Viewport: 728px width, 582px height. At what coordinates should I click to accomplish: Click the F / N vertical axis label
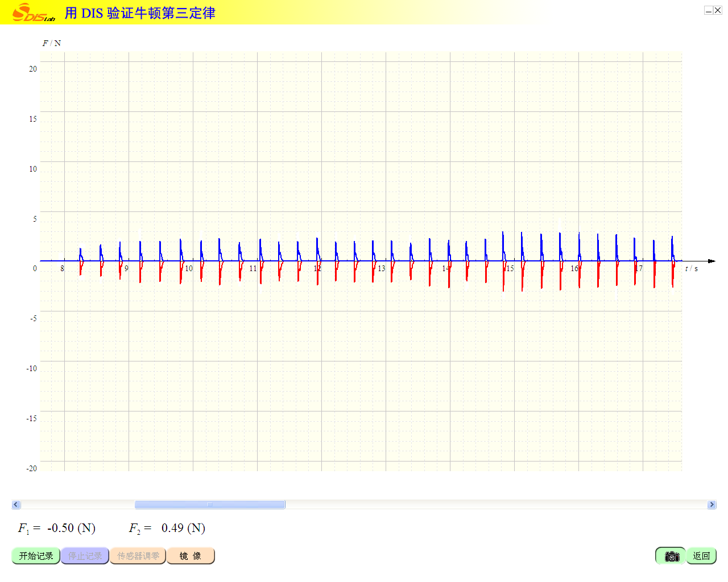pos(51,43)
